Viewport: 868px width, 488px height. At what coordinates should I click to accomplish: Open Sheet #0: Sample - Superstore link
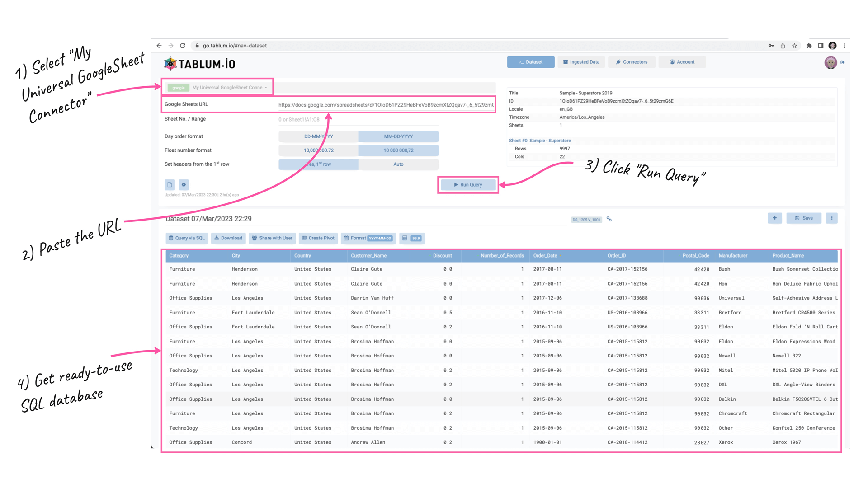click(540, 141)
